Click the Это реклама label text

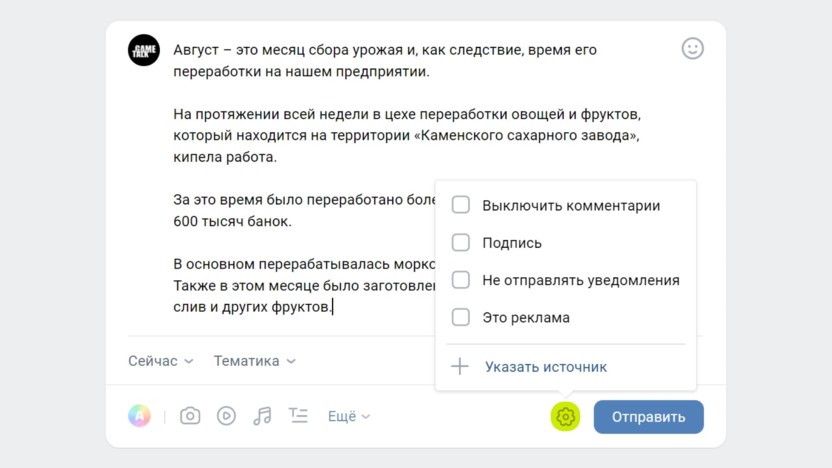pyautogui.click(x=526, y=318)
